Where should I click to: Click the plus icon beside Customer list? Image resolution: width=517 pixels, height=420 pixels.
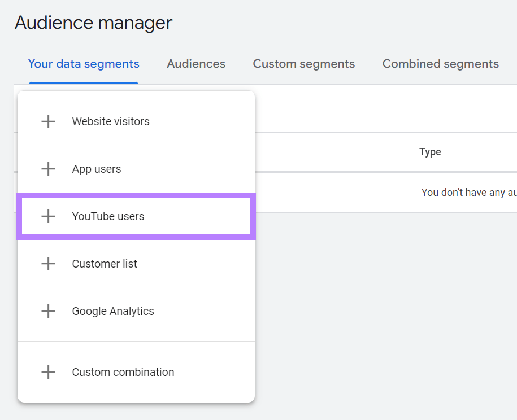point(48,264)
